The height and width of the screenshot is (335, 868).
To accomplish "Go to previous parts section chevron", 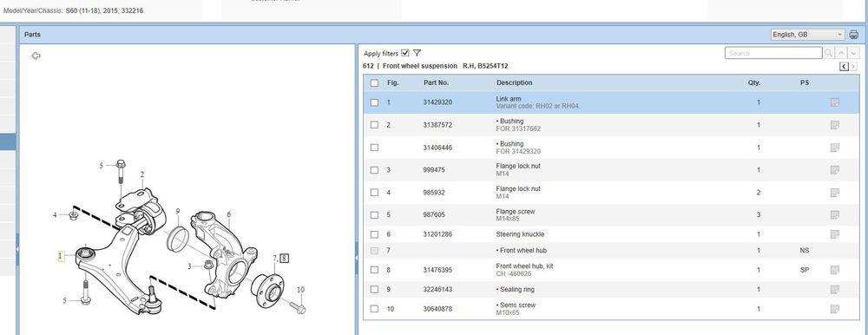I will 844,67.
